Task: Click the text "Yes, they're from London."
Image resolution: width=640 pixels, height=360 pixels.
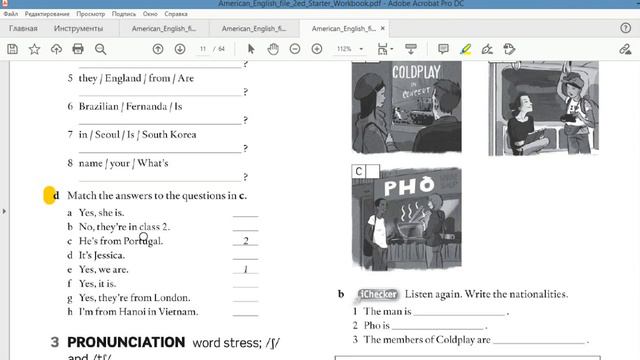Action: (134, 298)
